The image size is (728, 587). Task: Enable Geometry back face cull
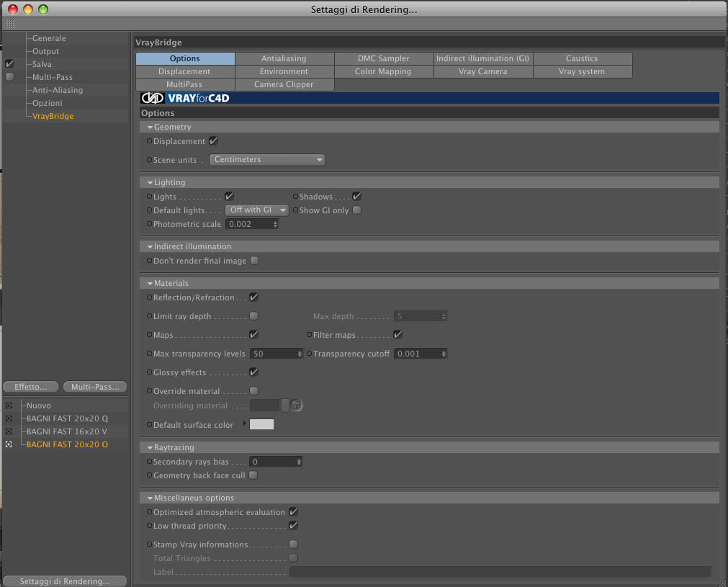[253, 475]
